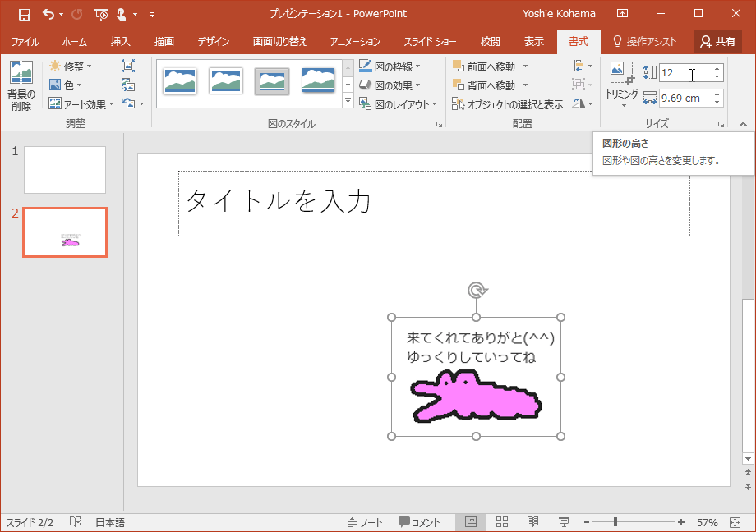Click the 共有 share button
The width and height of the screenshot is (756, 532).
[x=718, y=42]
